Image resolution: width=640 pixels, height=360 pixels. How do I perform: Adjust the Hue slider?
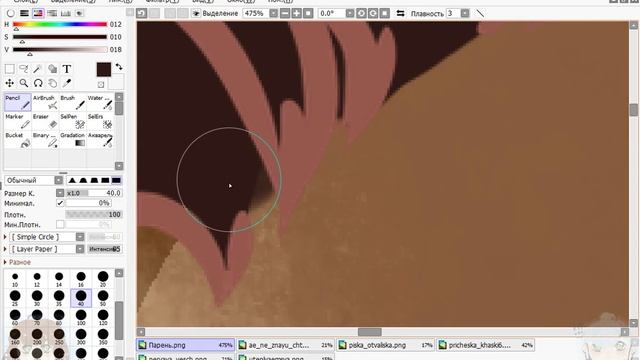tap(60, 24)
